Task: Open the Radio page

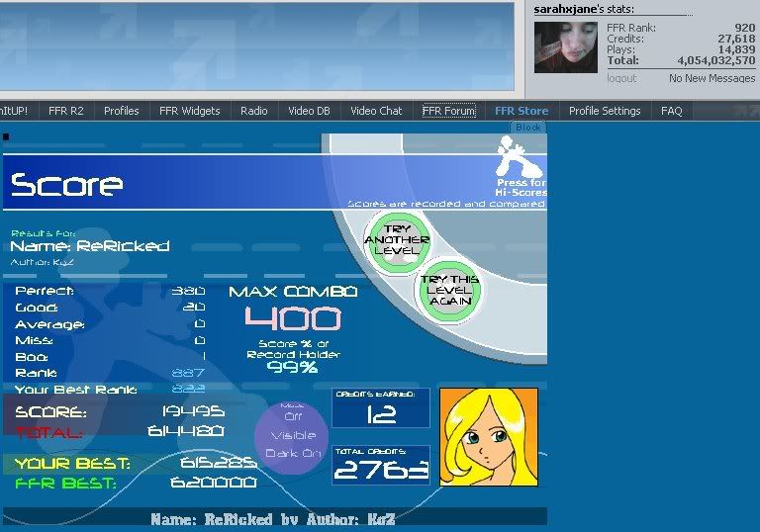Action: pos(254,111)
